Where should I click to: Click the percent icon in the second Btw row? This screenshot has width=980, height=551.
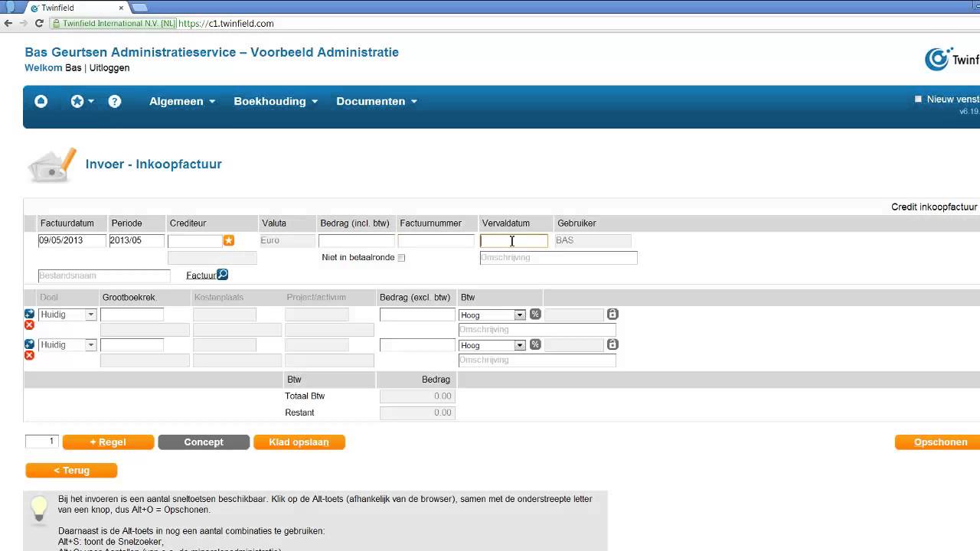(x=535, y=344)
